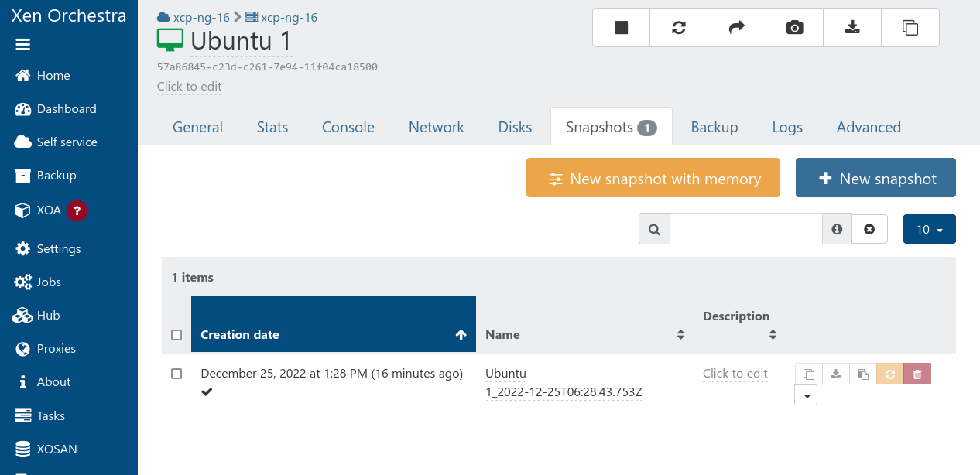Revert the VM to this snapshot
The image size is (980, 475).
tap(889, 374)
